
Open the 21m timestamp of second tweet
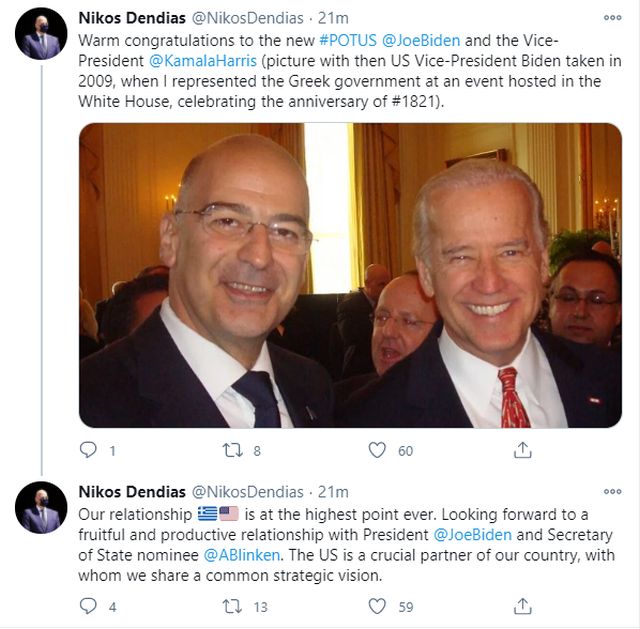333,492
